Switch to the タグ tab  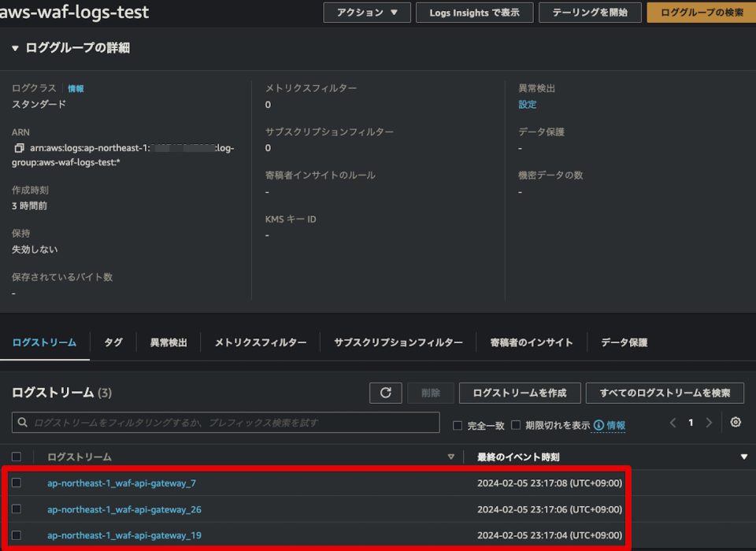coord(113,342)
